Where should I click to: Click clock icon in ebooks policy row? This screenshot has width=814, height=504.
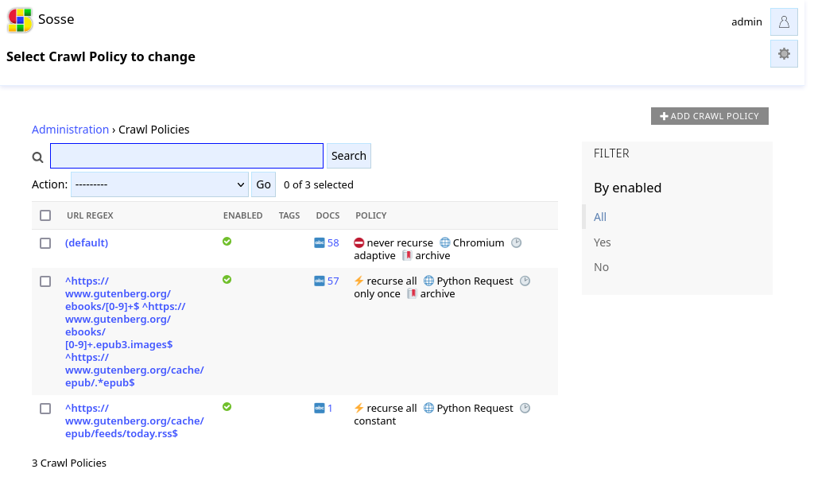tap(525, 281)
